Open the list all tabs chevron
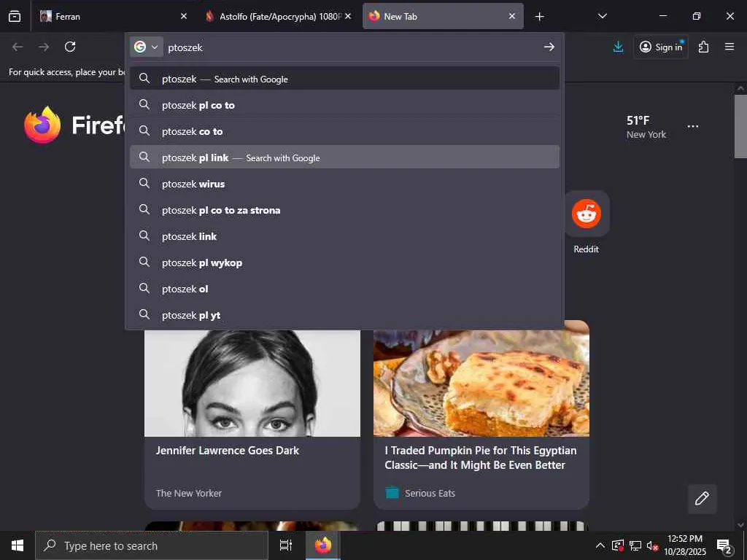 (602, 16)
